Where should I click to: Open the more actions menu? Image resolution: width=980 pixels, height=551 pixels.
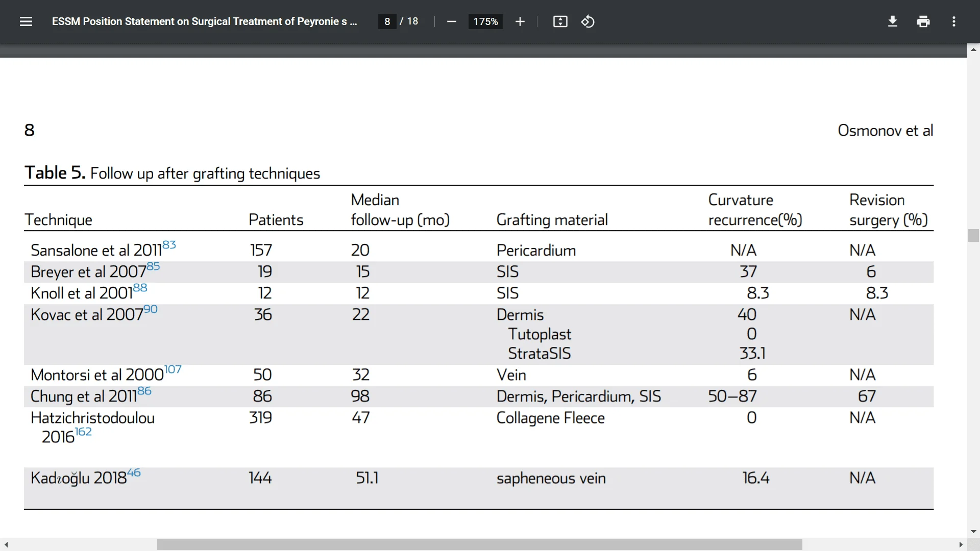(x=953, y=21)
